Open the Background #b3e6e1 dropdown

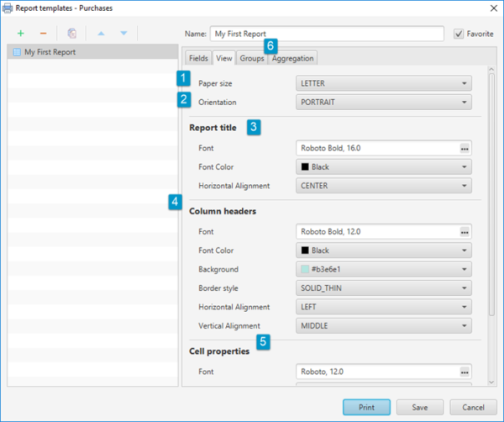click(384, 269)
